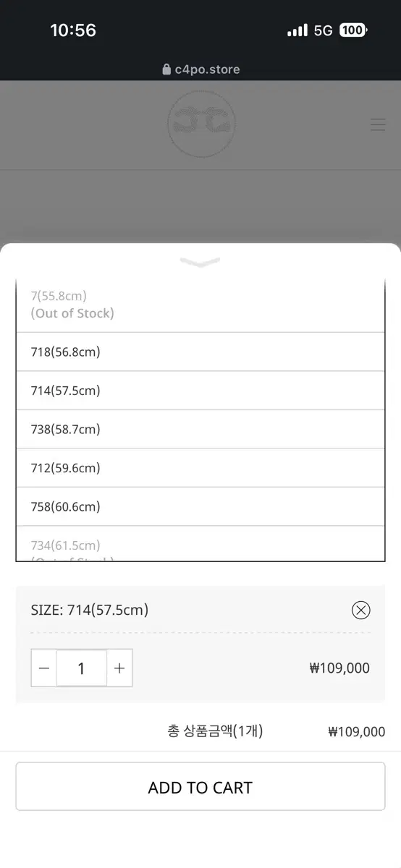
Task: Tap the circular store logo
Action: 201,124
